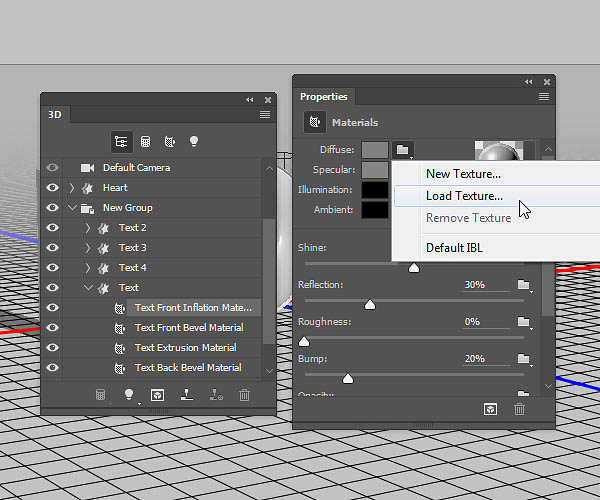
Task: Toggle eye for Text 4
Action: (x=52, y=267)
